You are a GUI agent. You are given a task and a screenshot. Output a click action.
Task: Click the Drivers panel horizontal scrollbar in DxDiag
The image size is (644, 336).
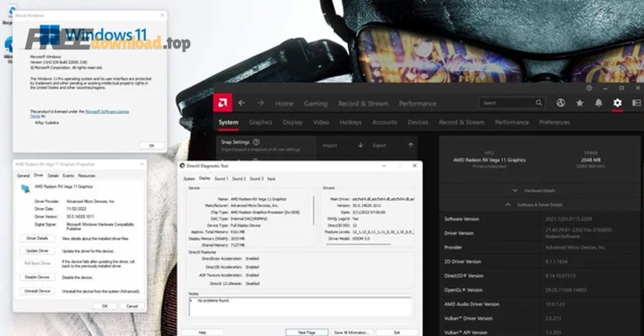[358, 244]
